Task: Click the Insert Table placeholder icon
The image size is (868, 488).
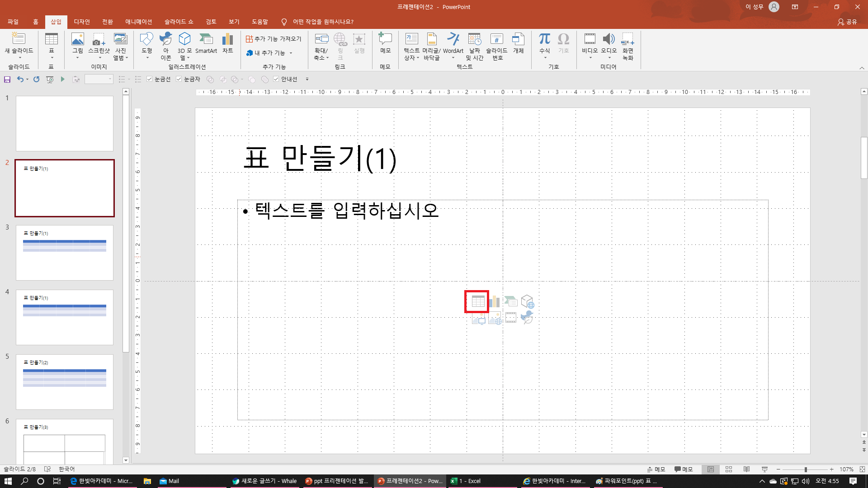Action: click(x=477, y=301)
